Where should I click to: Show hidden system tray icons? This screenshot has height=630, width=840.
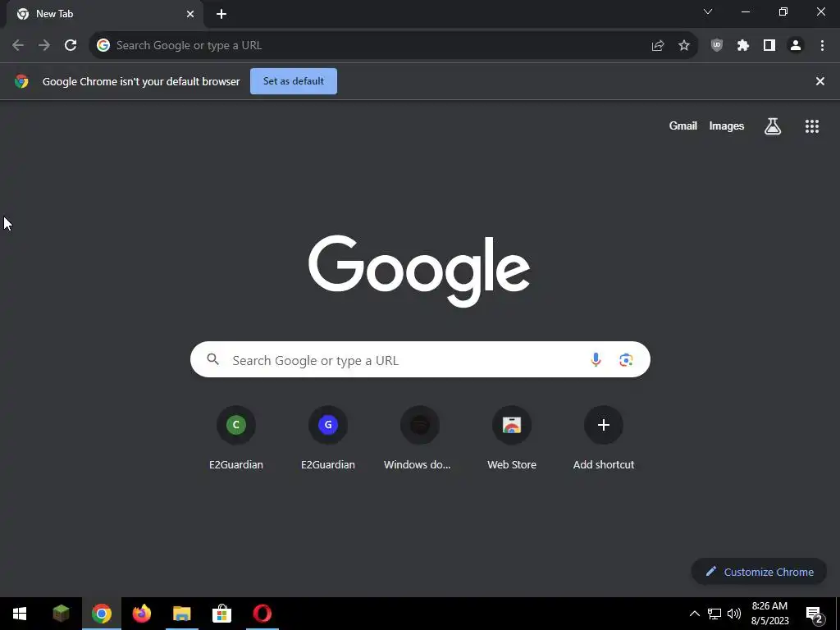point(694,614)
